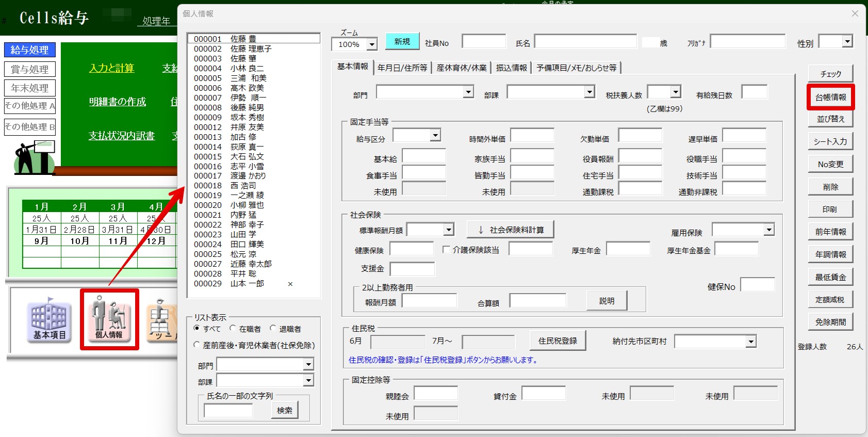
Task: Select employee 000019 一之瀬 綾 in list
Action: [254, 195]
